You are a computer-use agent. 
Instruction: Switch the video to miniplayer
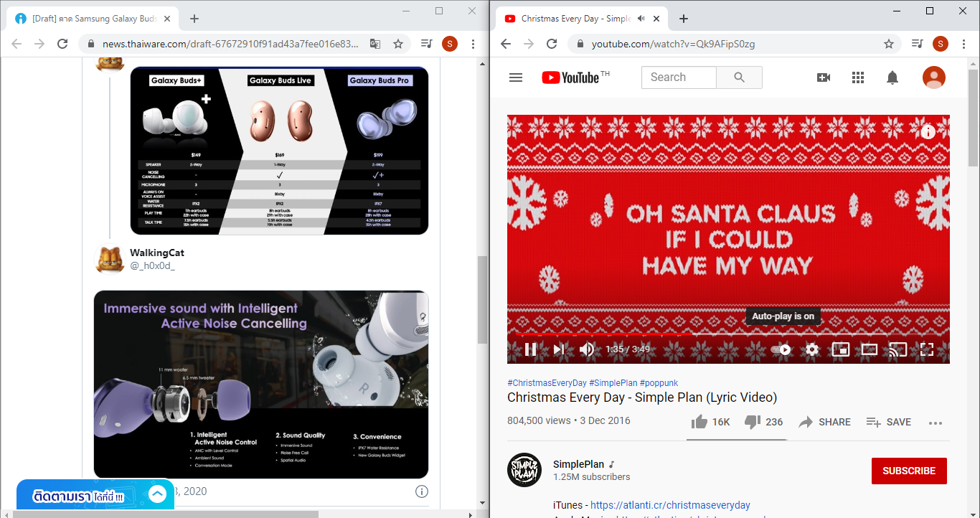(840, 349)
